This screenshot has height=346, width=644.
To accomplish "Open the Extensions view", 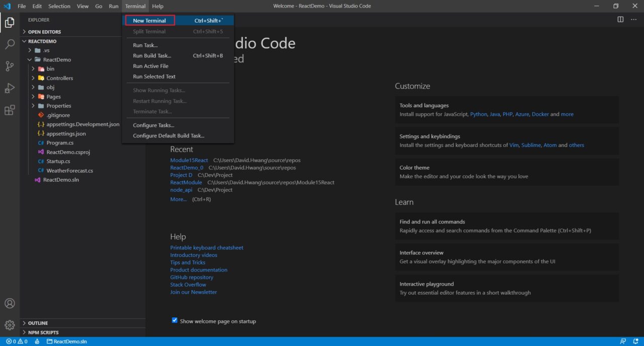I will (x=10, y=110).
